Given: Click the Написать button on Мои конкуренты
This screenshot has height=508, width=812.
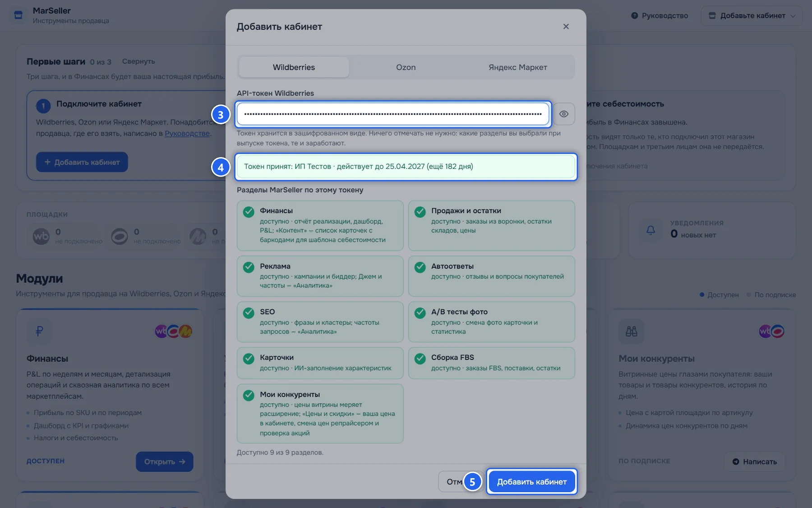Looking at the screenshot, I should 754,461.
